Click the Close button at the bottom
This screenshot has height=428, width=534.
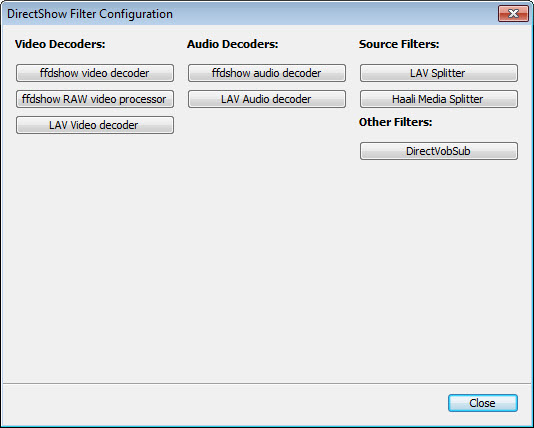point(483,403)
